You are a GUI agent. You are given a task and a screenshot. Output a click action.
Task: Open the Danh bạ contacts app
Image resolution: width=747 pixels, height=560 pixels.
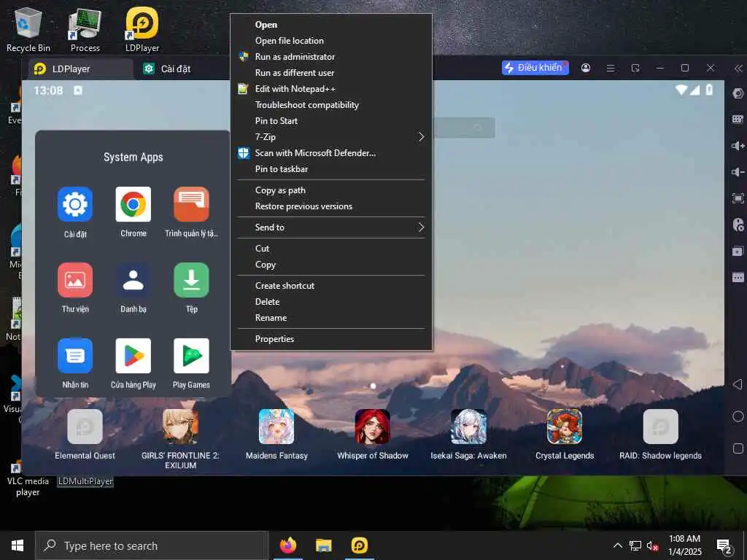[x=133, y=287]
